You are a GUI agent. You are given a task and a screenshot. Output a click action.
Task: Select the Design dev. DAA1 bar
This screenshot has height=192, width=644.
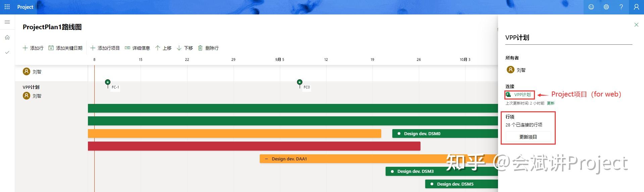(379, 159)
